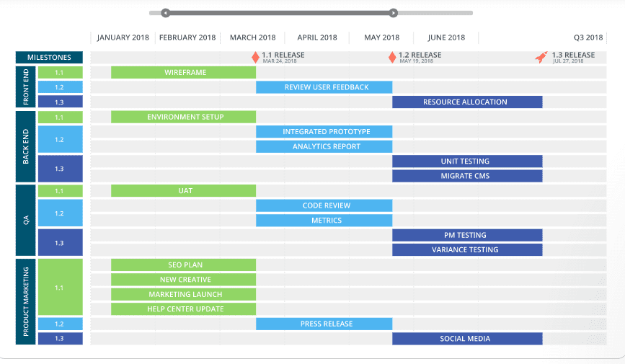Select Back End 1.3 dark blue label
The height and width of the screenshot is (364, 625).
tap(60, 169)
